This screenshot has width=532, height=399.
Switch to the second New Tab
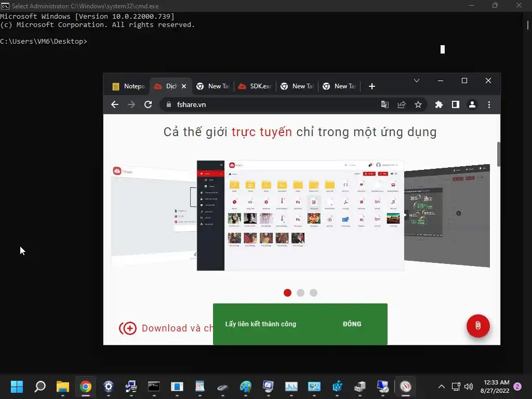pos(297,86)
